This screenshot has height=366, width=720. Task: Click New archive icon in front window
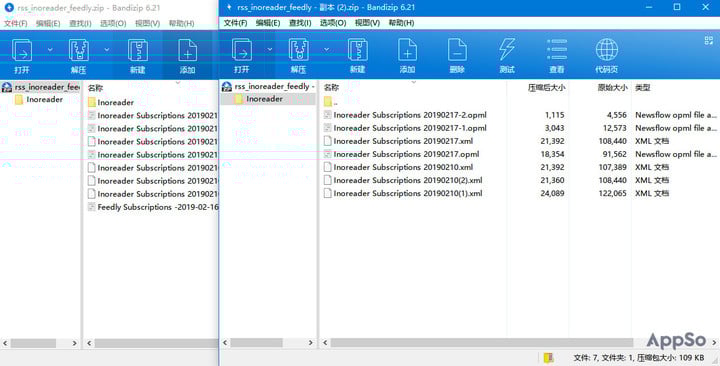[357, 50]
